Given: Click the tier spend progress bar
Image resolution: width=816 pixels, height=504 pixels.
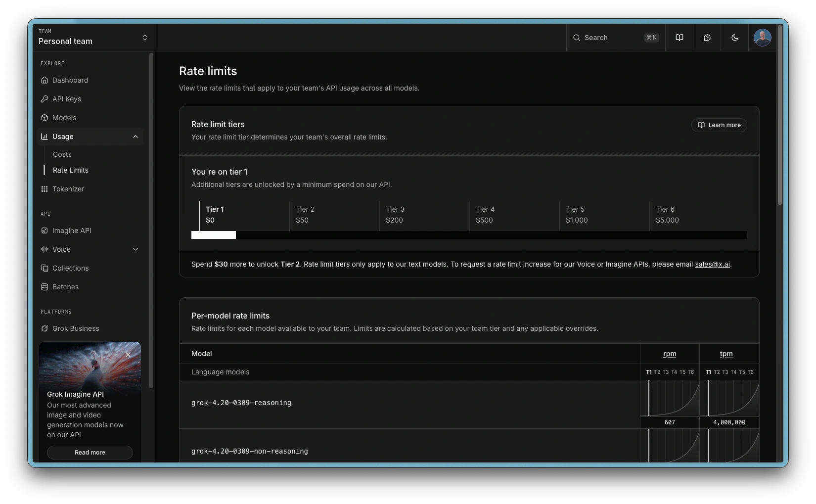Looking at the screenshot, I should 469,235.
